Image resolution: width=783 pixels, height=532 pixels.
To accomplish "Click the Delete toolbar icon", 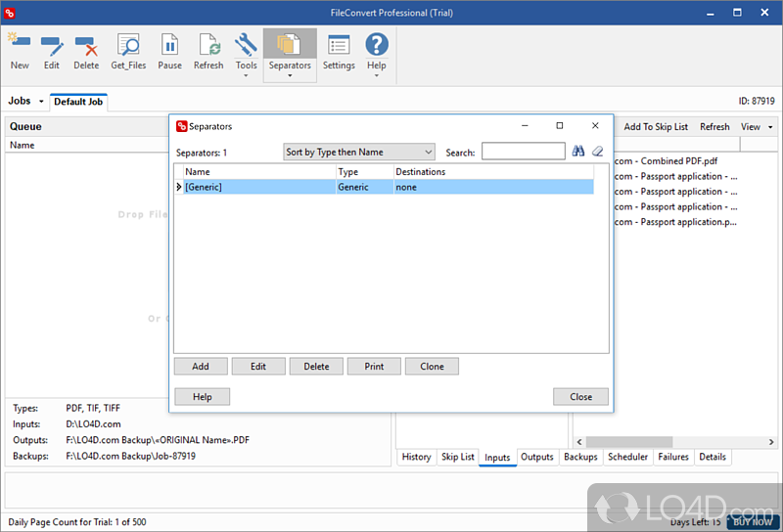I will (86, 51).
